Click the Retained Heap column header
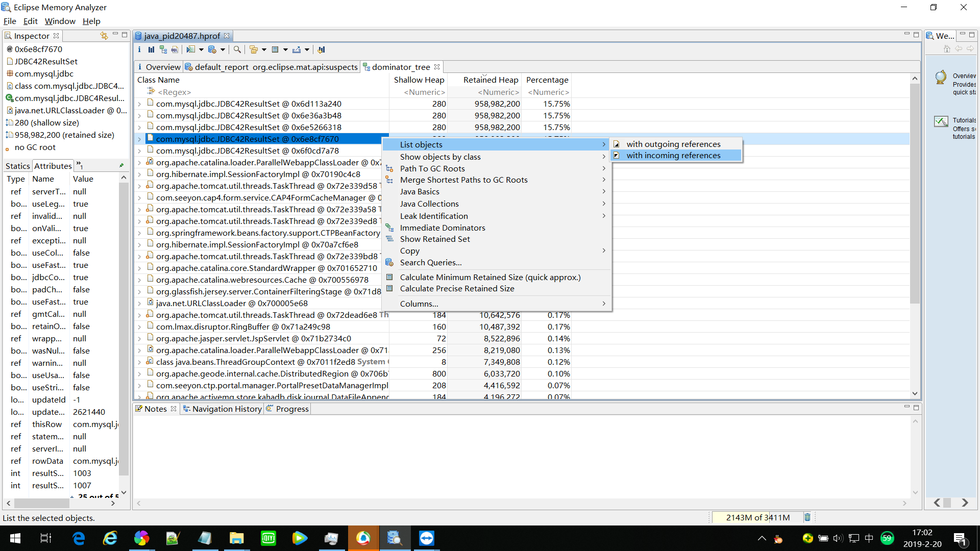This screenshot has width=980, height=551. [x=490, y=80]
